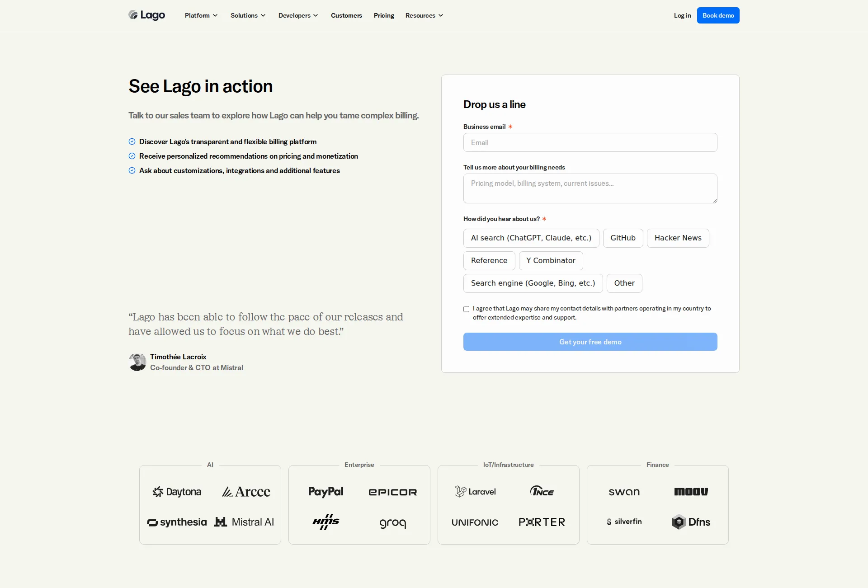
Task: Open the Developers menu
Action: 298,15
